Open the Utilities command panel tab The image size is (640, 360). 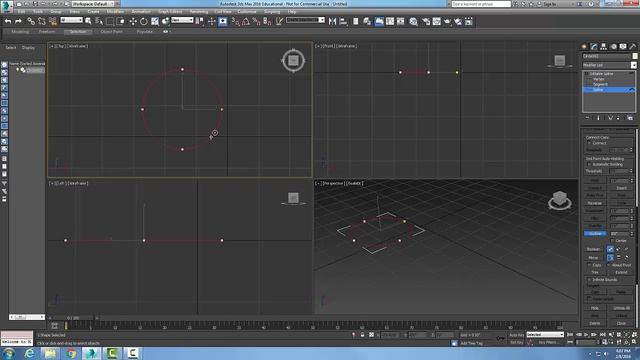point(633,47)
